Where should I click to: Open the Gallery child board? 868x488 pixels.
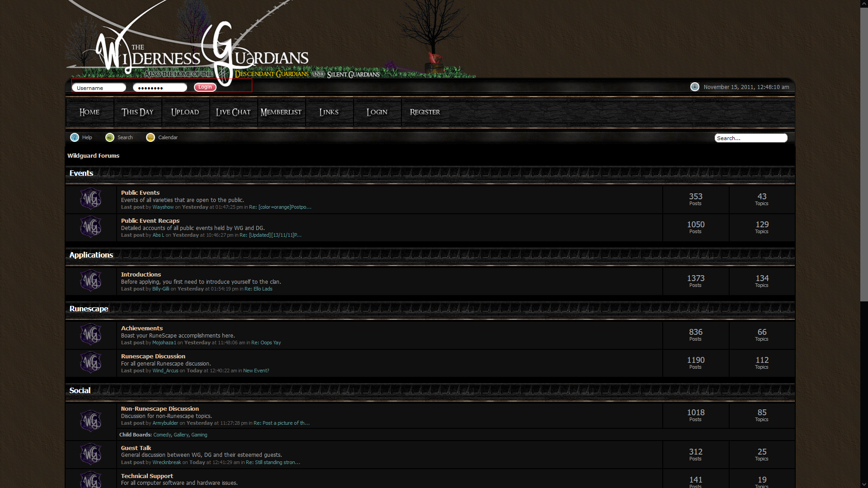(x=181, y=435)
